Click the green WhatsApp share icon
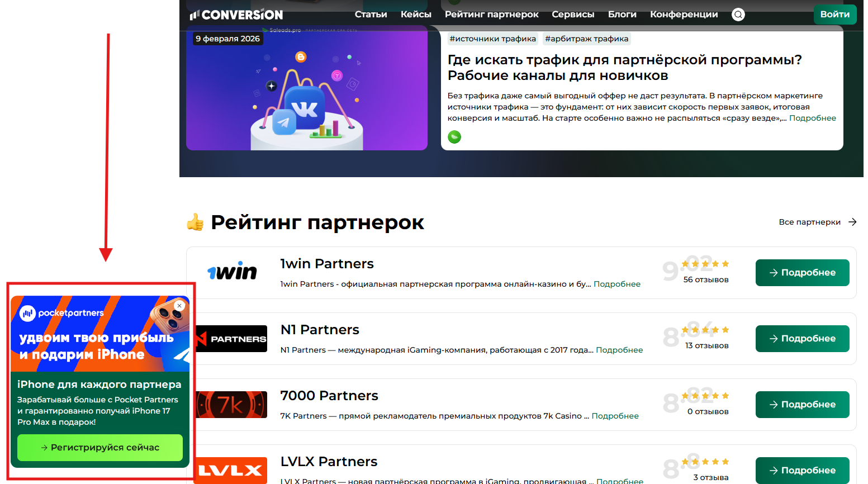 tap(454, 136)
